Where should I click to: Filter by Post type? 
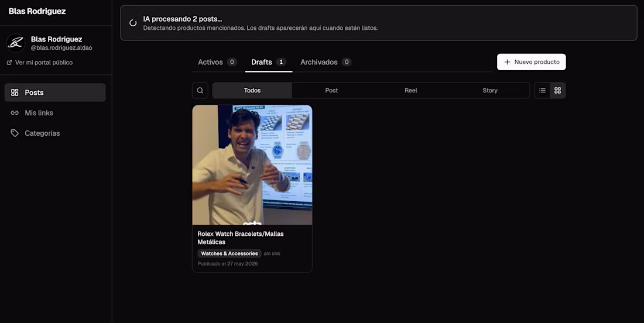pyautogui.click(x=331, y=90)
